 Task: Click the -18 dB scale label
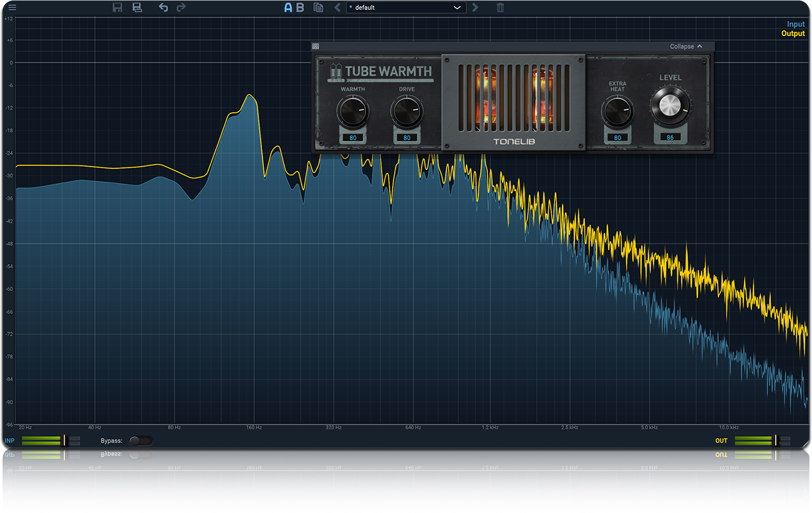(x=8, y=131)
